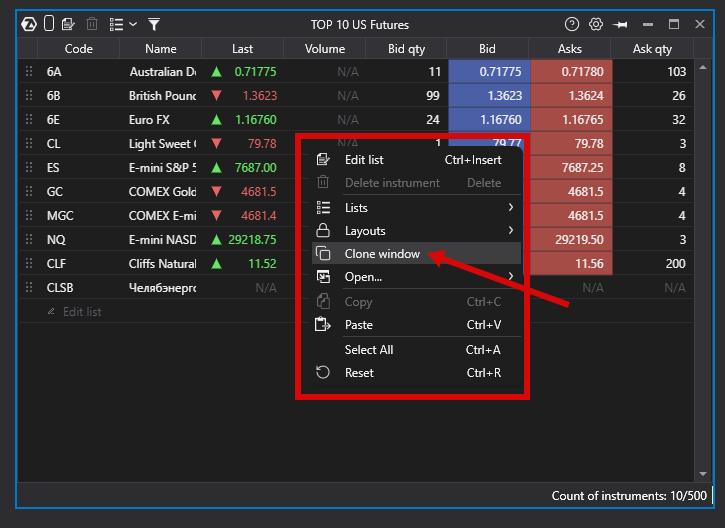Click drag handle icon of GC row

click(x=29, y=191)
